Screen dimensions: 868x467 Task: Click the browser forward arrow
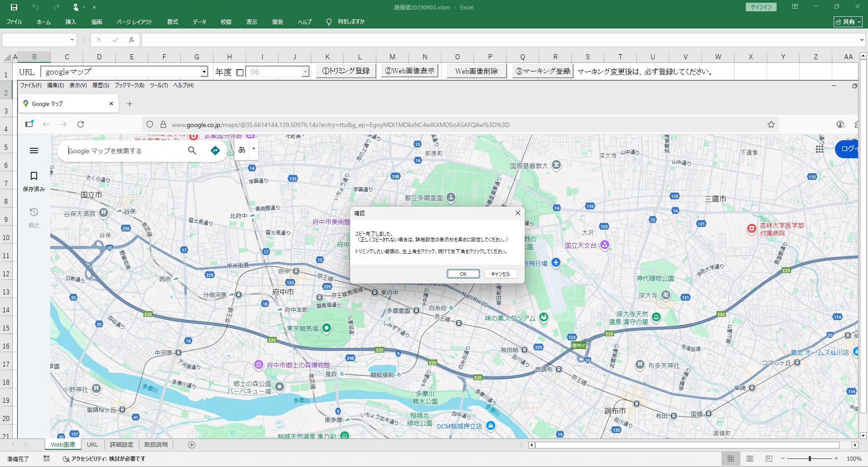pos(63,124)
